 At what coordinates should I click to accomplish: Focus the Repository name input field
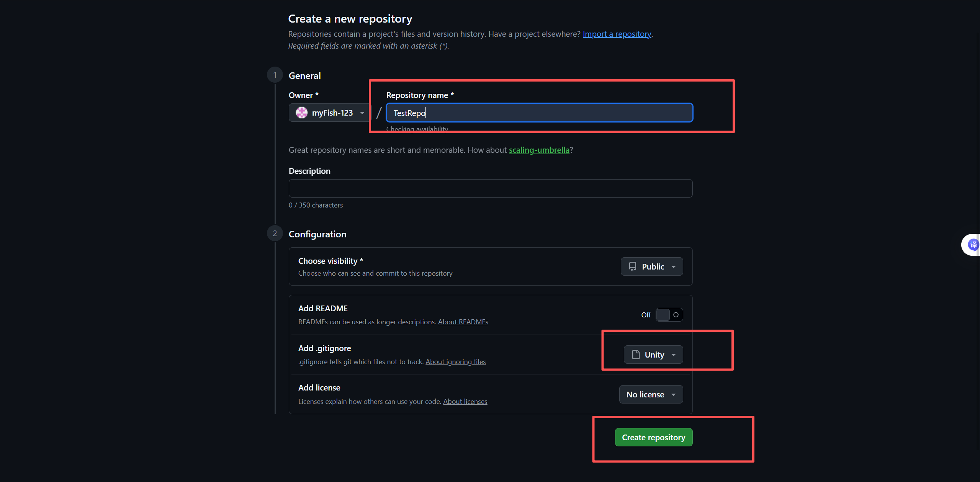(540, 113)
